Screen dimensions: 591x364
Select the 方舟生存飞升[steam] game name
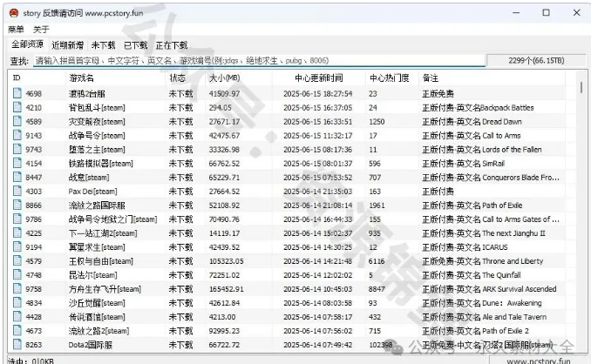click(x=105, y=289)
